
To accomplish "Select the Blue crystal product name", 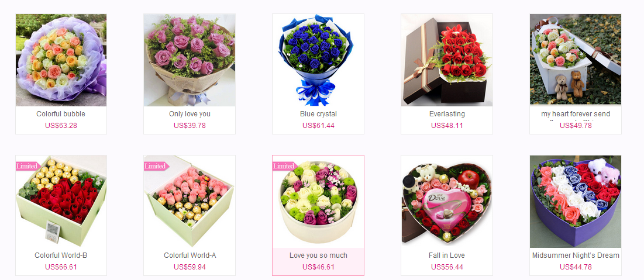I will [x=318, y=114].
